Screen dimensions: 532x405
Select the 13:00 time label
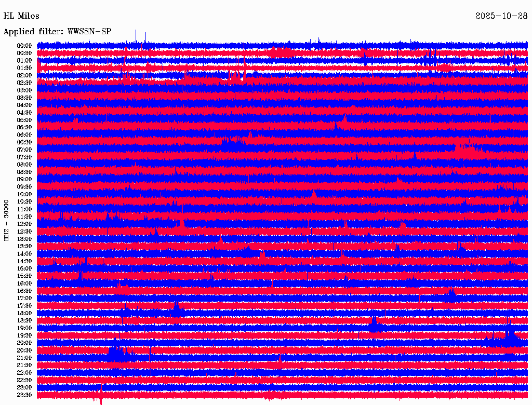click(x=24, y=239)
